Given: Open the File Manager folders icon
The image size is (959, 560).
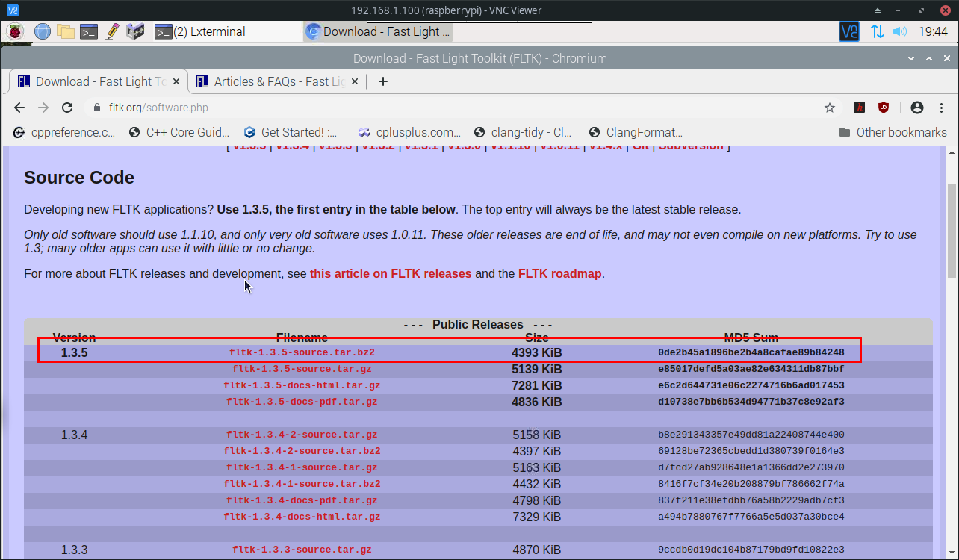Looking at the screenshot, I should point(66,31).
